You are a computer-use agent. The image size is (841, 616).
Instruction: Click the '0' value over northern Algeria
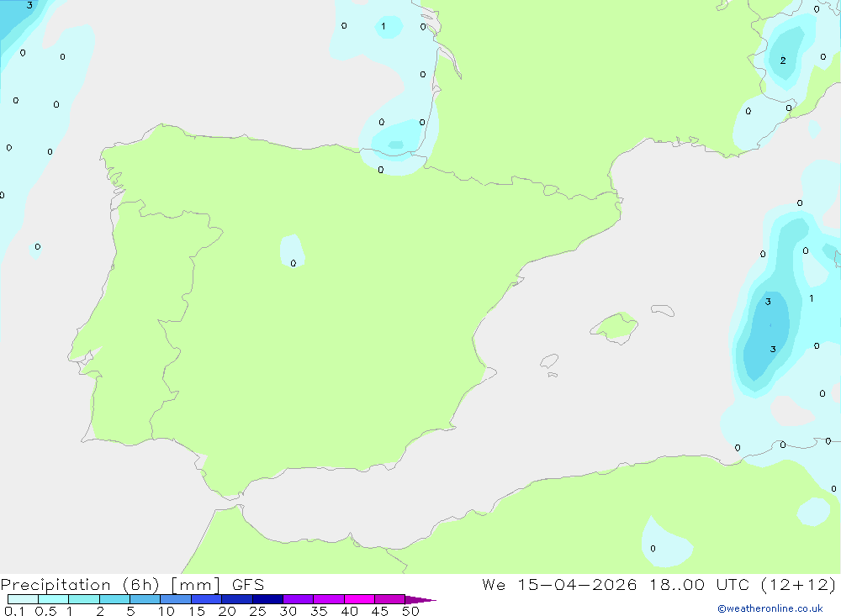pos(653,549)
